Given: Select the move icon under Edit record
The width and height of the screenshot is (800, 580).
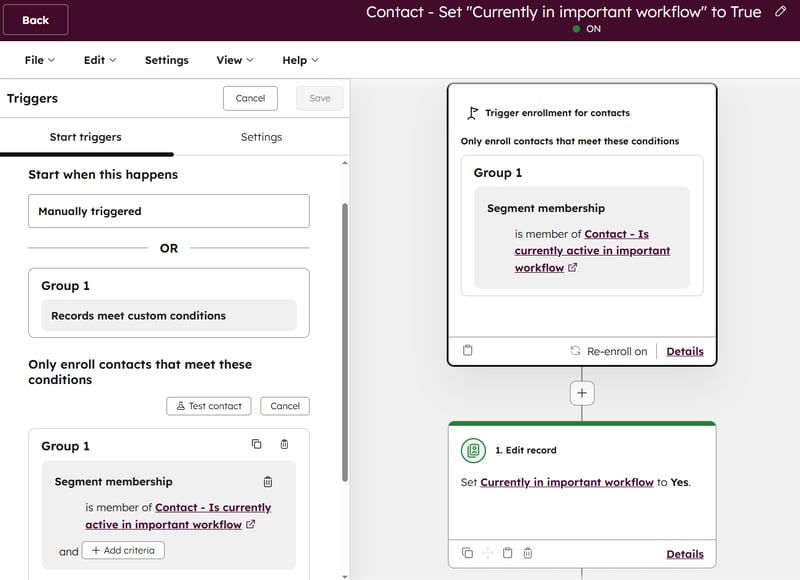Looking at the screenshot, I should pos(487,553).
